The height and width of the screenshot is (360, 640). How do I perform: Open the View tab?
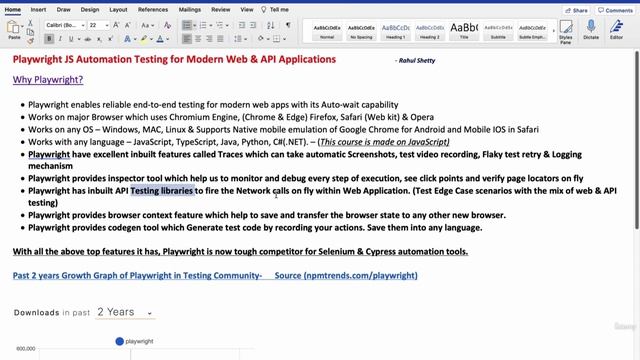[247, 9]
